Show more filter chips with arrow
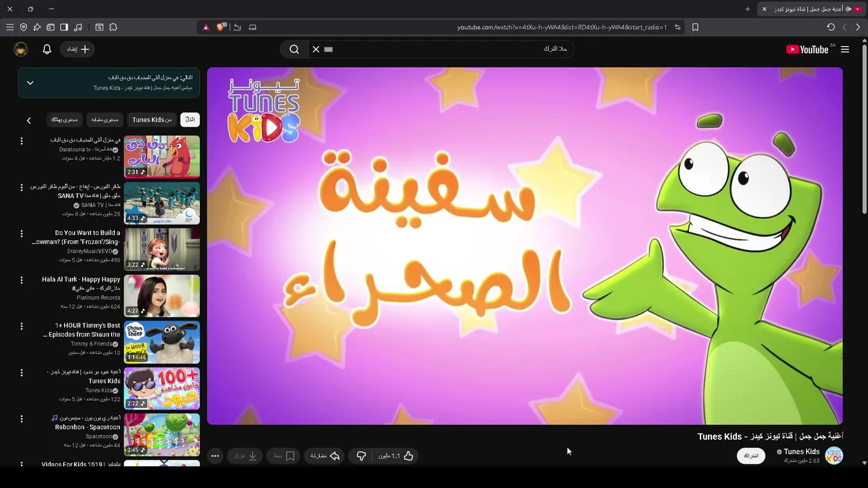 point(28,120)
